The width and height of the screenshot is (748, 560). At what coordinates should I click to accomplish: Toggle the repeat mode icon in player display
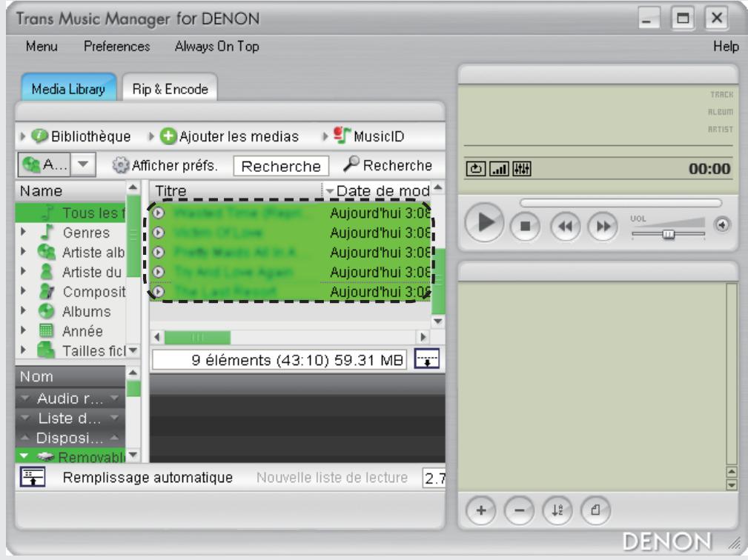pos(476,169)
